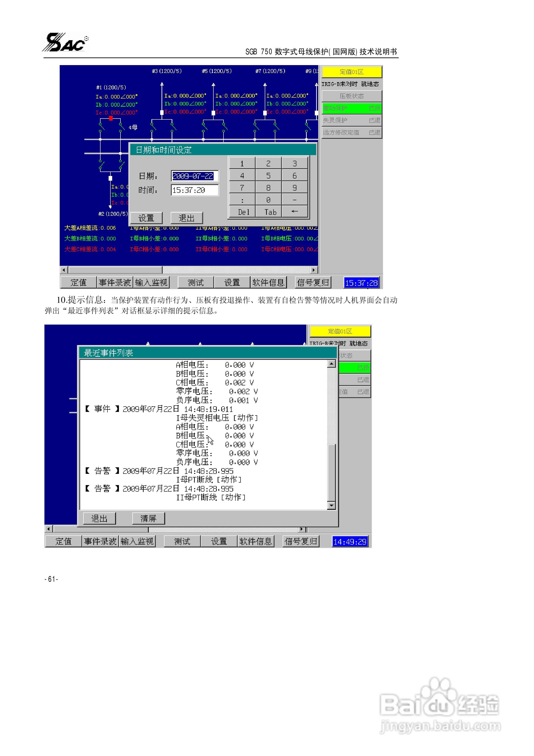The image size is (534, 756).
Task: Click the right arrow of the upper horizontal scrollbar
Action: click(x=314, y=270)
